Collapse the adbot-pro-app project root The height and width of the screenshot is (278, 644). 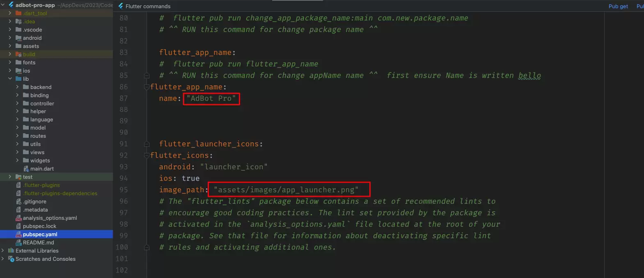3,5
